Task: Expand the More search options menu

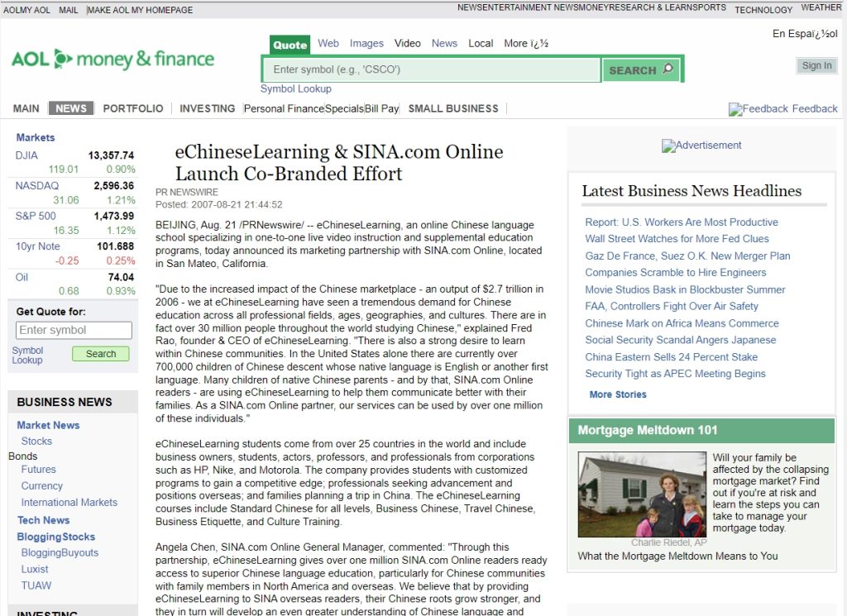Action: tap(526, 43)
